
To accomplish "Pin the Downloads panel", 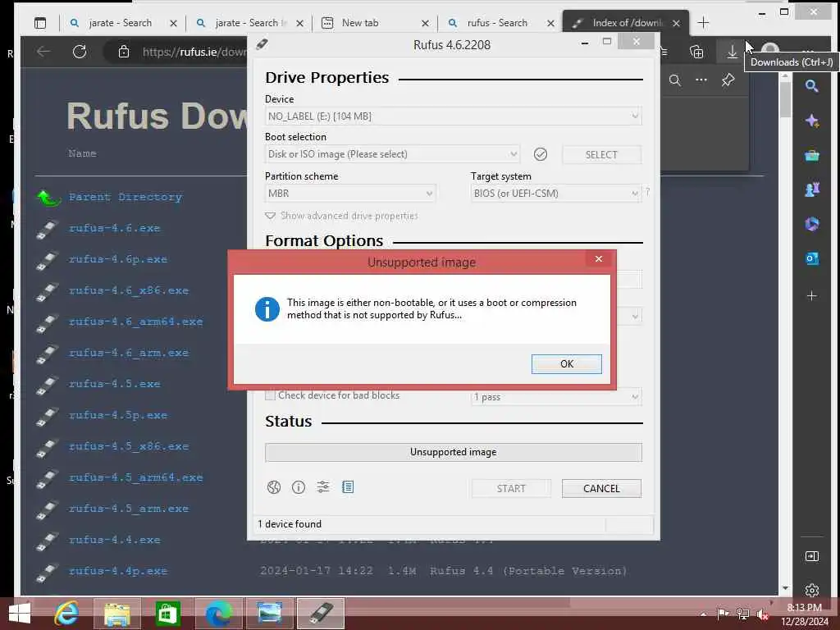I will tap(728, 80).
